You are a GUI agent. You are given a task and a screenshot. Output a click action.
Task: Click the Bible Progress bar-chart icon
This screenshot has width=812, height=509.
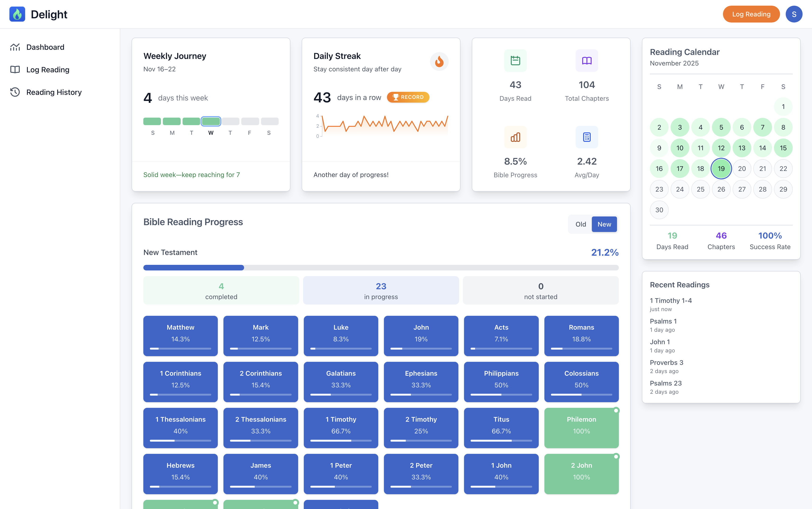tap(515, 137)
